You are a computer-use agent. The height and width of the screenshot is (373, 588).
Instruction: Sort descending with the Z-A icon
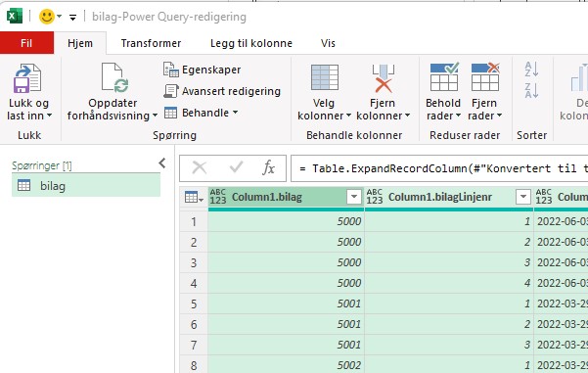click(x=532, y=91)
